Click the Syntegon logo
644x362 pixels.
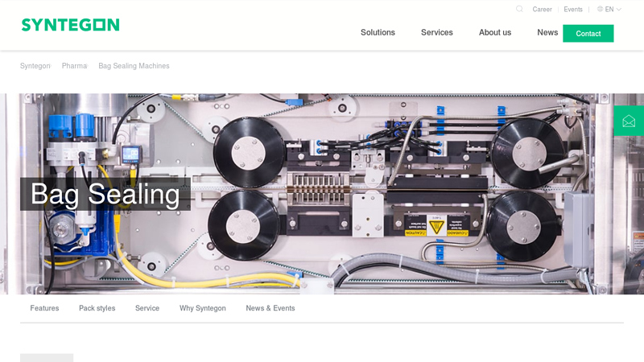(x=70, y=25)
